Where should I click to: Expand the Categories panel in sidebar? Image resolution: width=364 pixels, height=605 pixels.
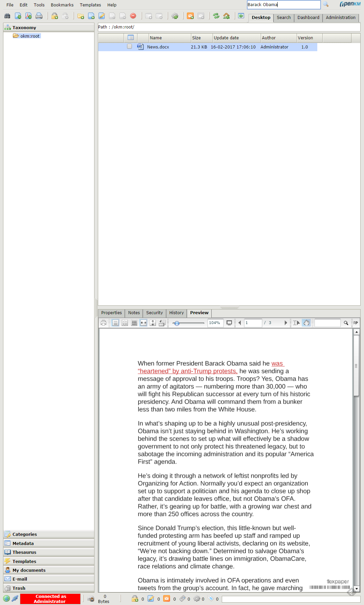(x=25, y=535)
